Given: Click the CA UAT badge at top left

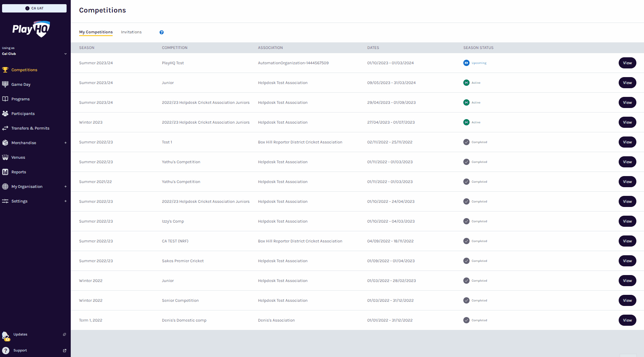Looking at the screenshot, I should [34, 8].
